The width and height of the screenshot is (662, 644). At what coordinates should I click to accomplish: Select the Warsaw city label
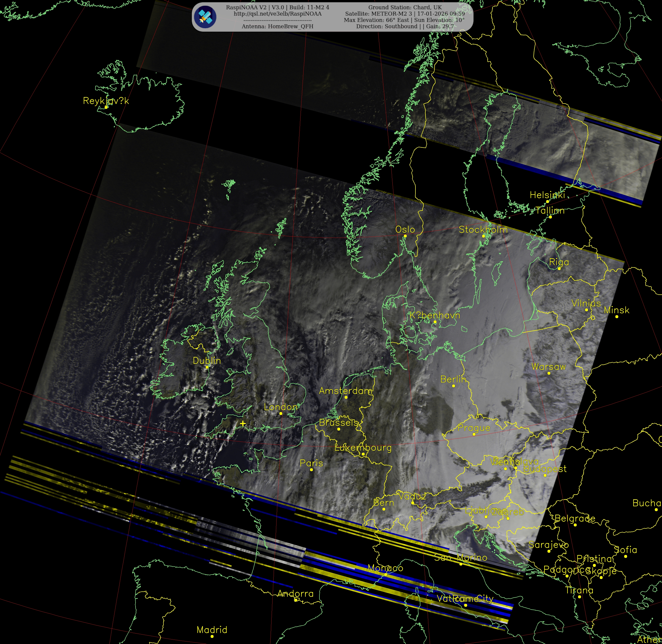(548, 366)
